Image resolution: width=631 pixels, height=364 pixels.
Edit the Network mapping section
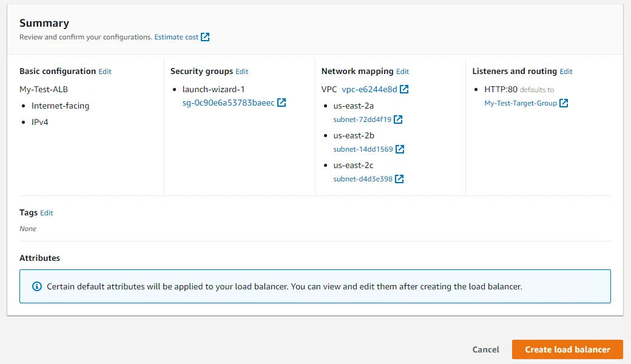(x=402, y=71)
